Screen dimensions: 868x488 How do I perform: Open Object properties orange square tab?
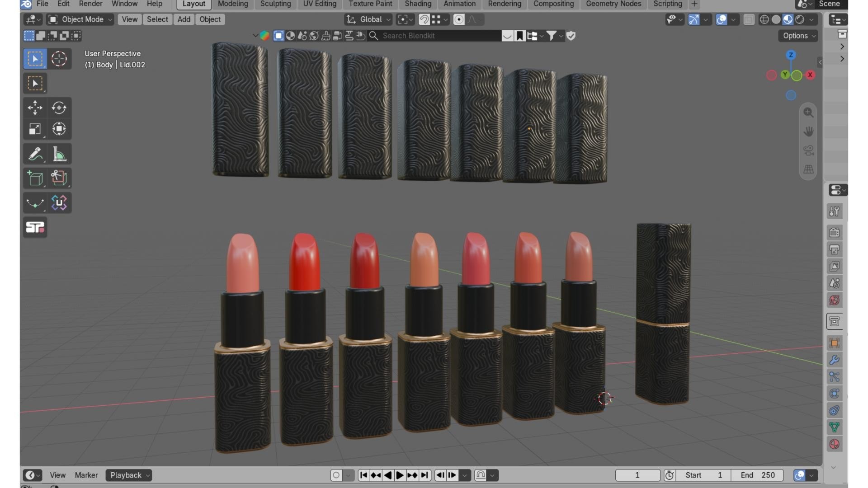pyautogui.click(x=835, y=343)
